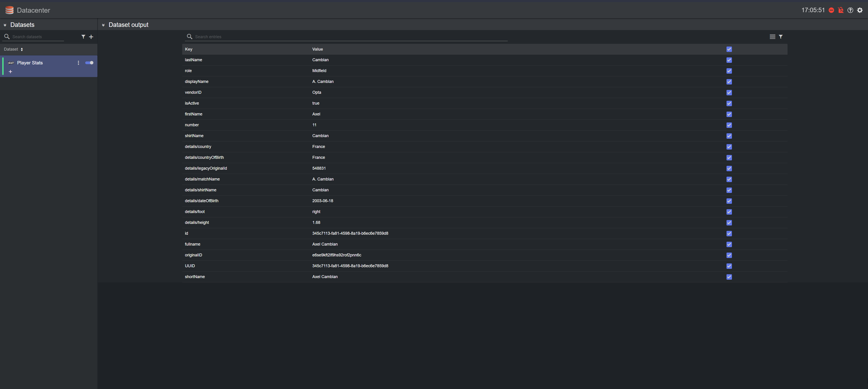Click the entries filter funnel icon
Screen dimensions: 868x389
coord(781,37)
